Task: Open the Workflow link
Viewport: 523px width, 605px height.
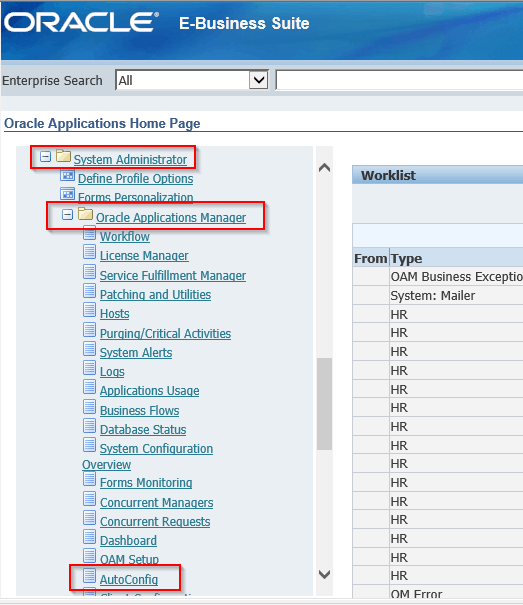Action: 125,237
